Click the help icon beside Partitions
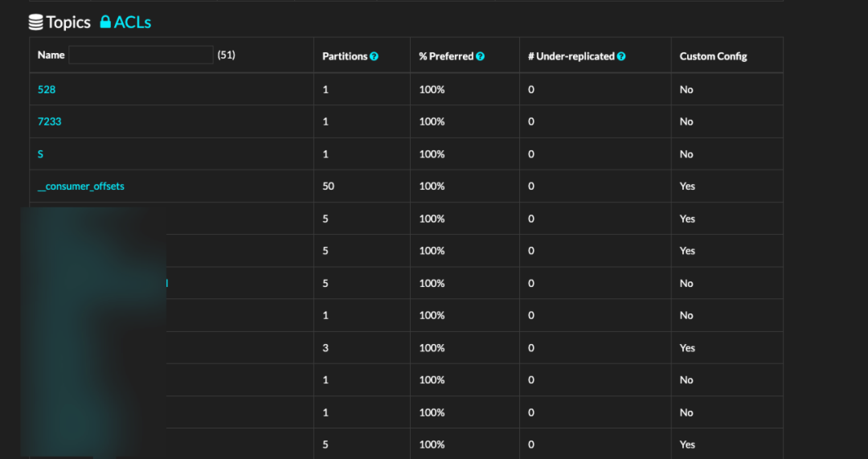This screenshot has width=868, height=459. pyautogui.click(x=375, y=56)
